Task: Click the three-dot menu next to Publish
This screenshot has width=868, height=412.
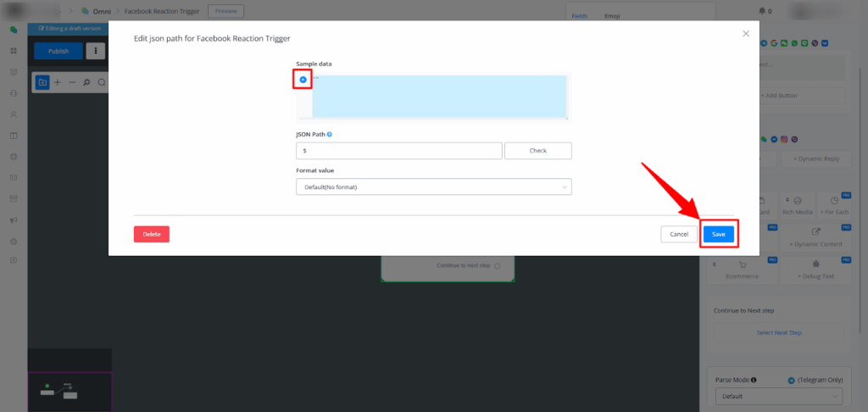Action: click(96, 51)
